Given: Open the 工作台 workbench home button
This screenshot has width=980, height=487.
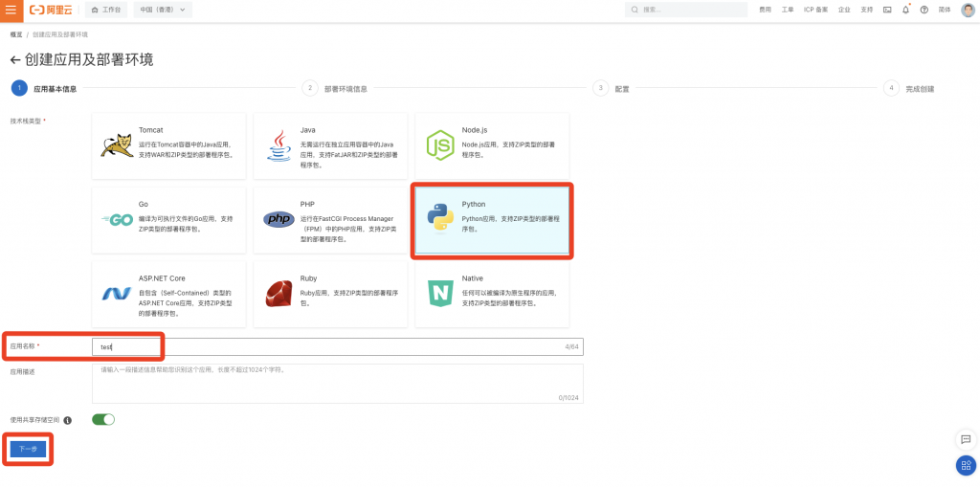Looking at the screenshot, I should [106, 10].
